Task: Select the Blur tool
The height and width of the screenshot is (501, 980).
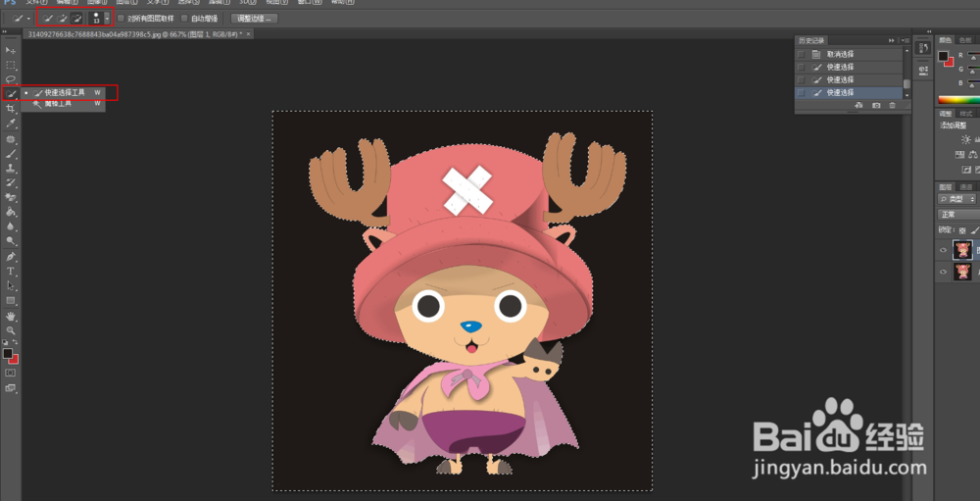Action: point(11,226)
